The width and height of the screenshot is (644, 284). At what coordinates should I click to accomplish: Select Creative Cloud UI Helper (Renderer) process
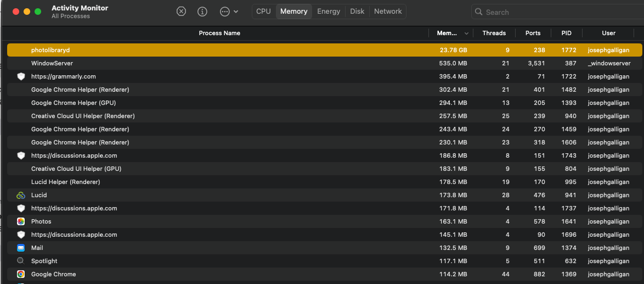83,116
